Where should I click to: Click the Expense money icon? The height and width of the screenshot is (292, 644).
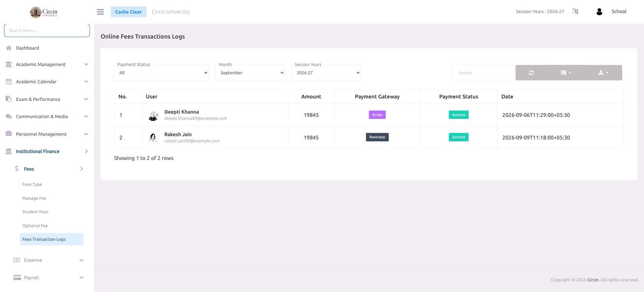point(17,260)
